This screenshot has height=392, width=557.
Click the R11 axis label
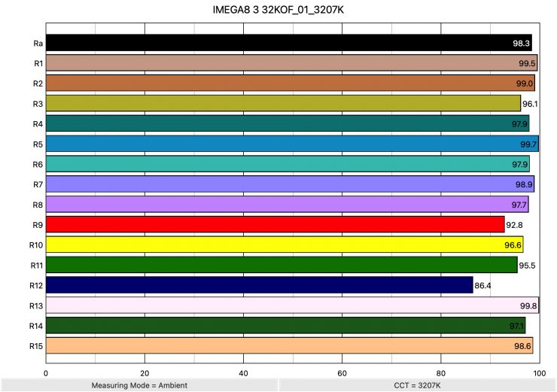click(35, 265)
